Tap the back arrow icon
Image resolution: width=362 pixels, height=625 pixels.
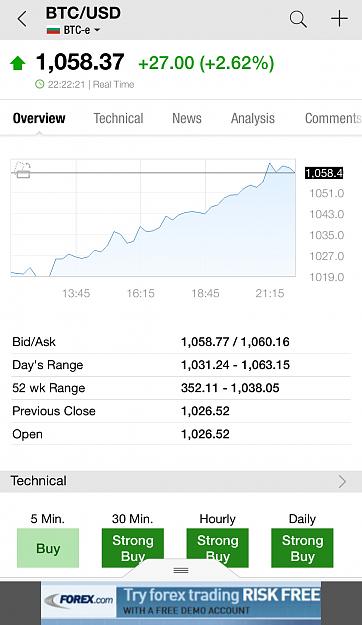[x=22, y=19]
